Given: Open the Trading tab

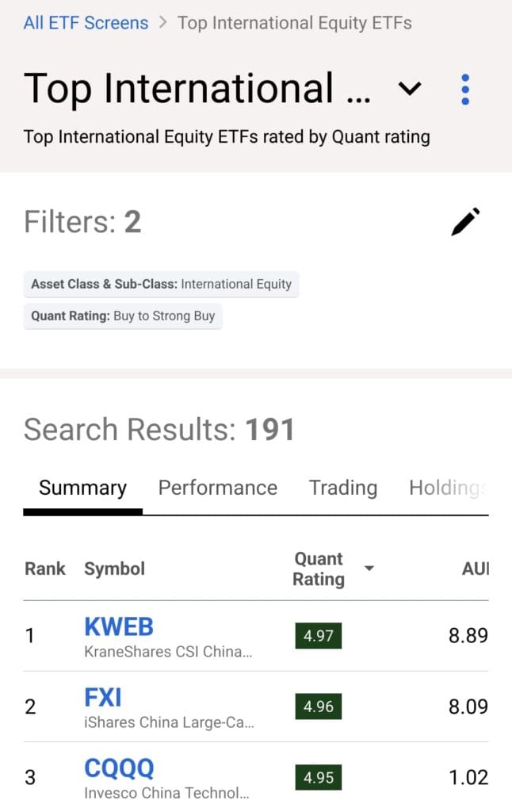Looking at the screenshot, I should coord(343,488).
